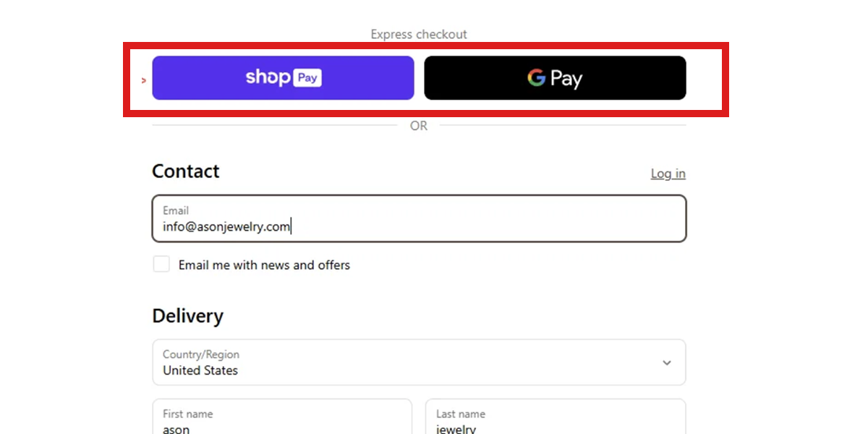Viewport: 868px width, 434px height.
Task: Enable the Email me with news and offers checkbox
Action: click(x=161, y=264)
